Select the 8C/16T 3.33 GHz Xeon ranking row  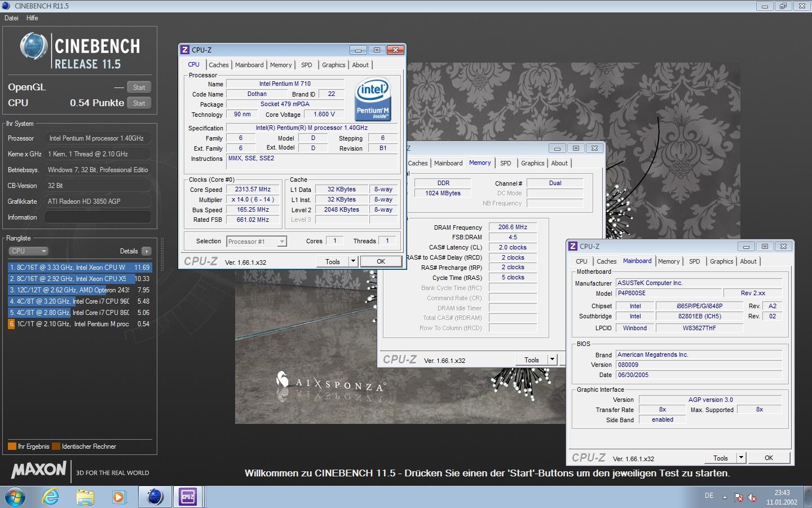(80, 268)
